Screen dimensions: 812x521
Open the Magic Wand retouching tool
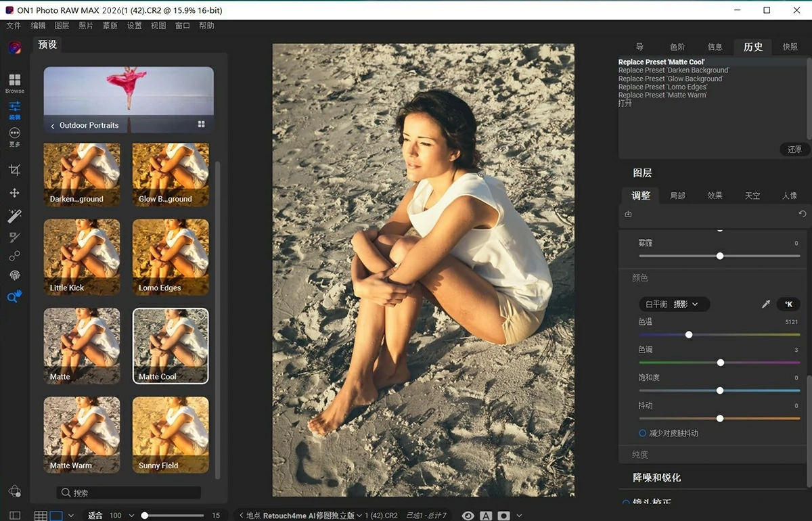(x=14, y=215)
